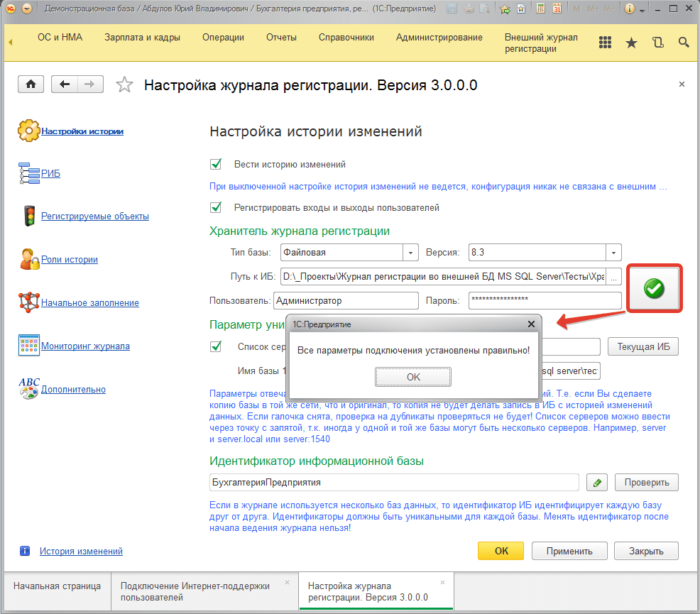Viewport: 700px width, 614px height.
Task: Open the 'Отчеты' menu
Action: click(x=281, y=38)
